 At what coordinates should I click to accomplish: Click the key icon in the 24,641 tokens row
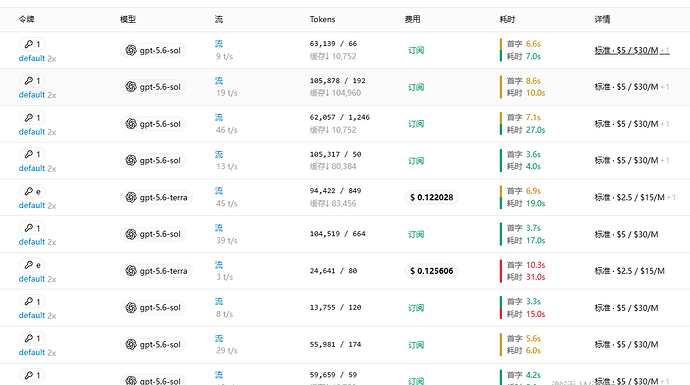tap(29, 265)
